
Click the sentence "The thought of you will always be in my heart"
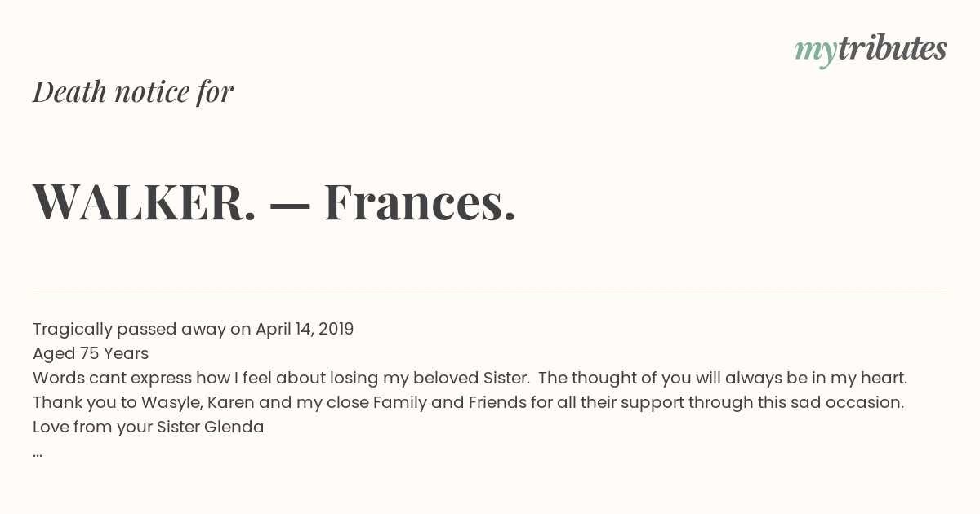tap(723, 379)
